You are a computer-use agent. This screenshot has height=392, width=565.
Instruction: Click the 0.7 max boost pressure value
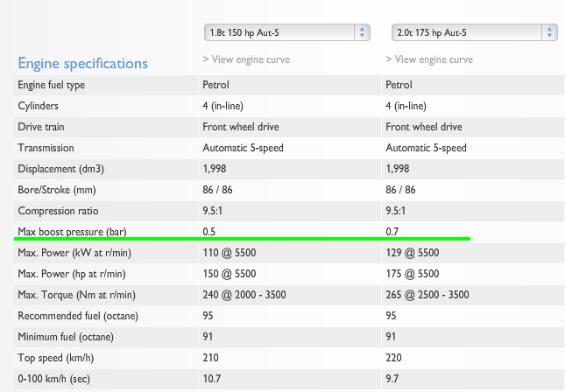coord(392,232)
